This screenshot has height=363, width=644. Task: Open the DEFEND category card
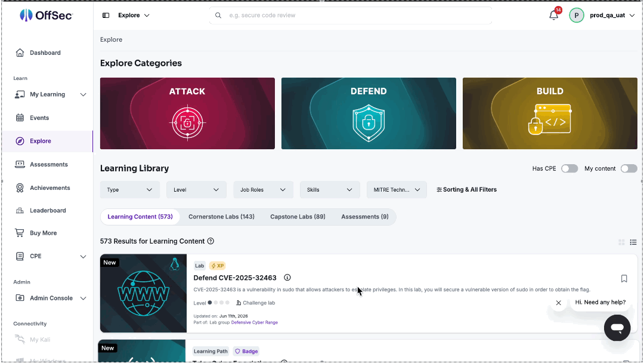tap(369, 113)
